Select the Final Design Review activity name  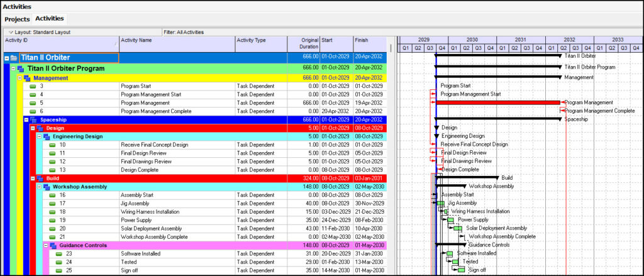(143, 153)
